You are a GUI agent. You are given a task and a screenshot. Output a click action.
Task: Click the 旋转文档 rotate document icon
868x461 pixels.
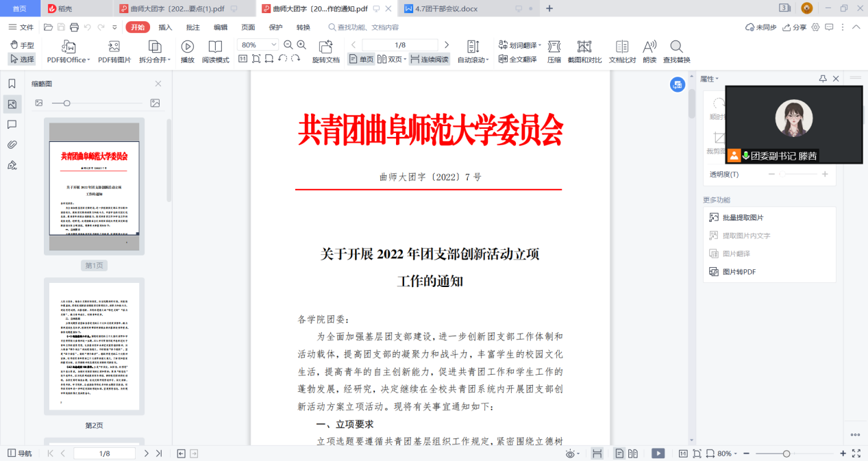[x=325, y=47]
